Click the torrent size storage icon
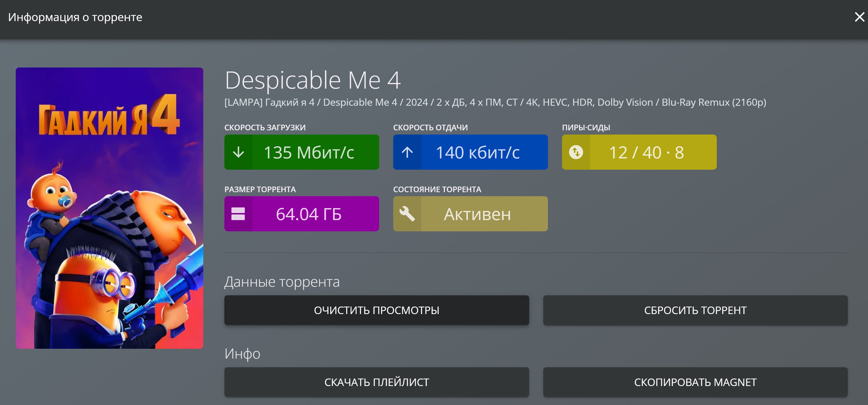Image resolution: width=868 pixels, height=405 pixels. pyautogui.click(x=238, y=214)
